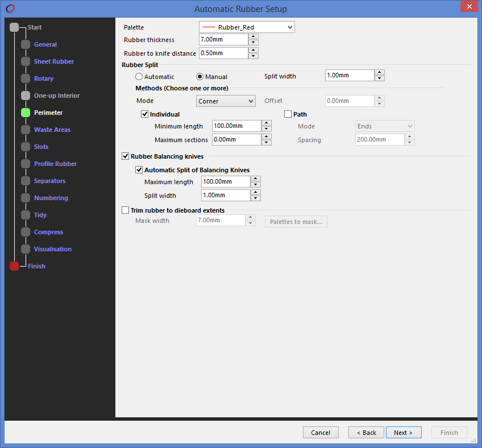482x448 pixels.
Task: Go to Slots step
Action: [x=41, y=147]
